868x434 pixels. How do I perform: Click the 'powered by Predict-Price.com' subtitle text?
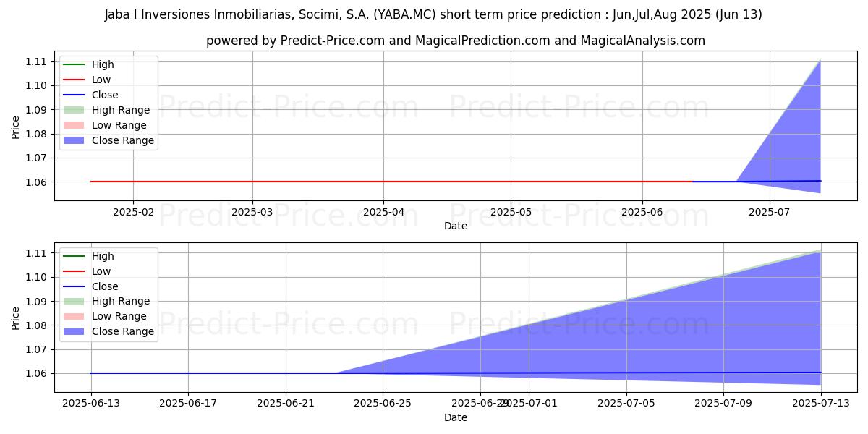click(x=455, y=41)
